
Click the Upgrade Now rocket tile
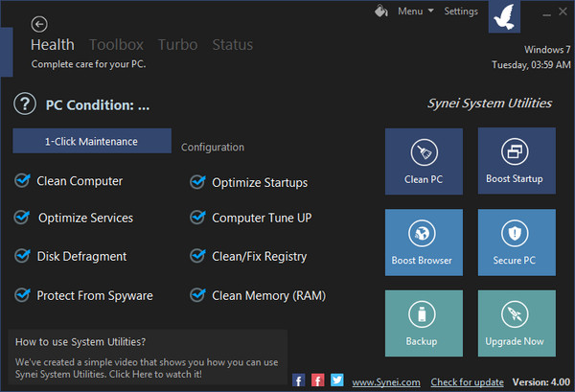515,324
